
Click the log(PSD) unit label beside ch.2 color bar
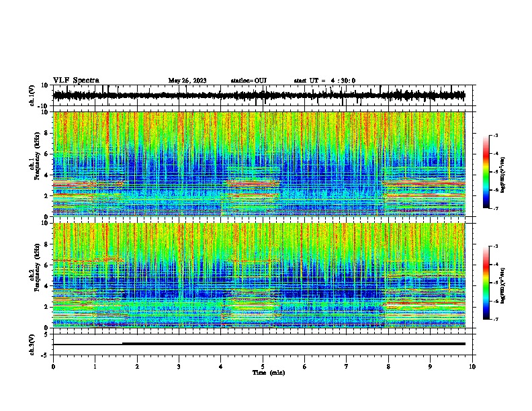[503, 286]
